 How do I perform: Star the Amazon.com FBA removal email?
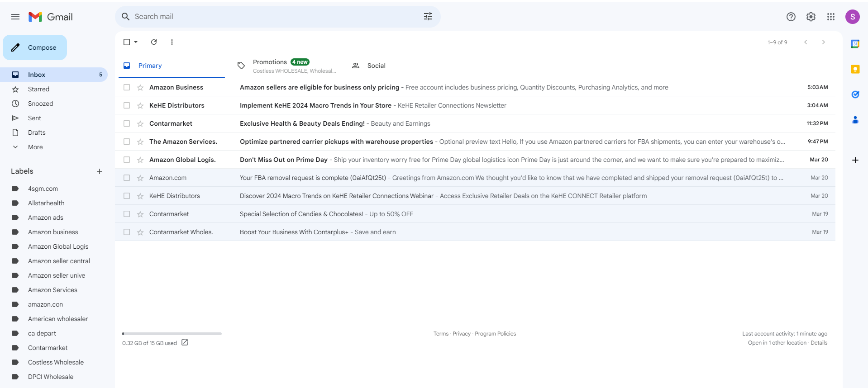pos(140,178)
